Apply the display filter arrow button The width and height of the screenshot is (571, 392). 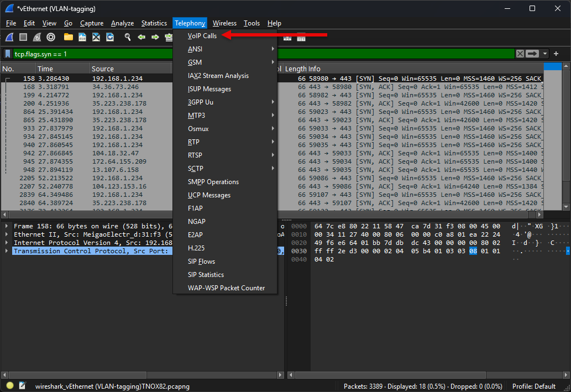pyautogui.click(x=532, y=54)
